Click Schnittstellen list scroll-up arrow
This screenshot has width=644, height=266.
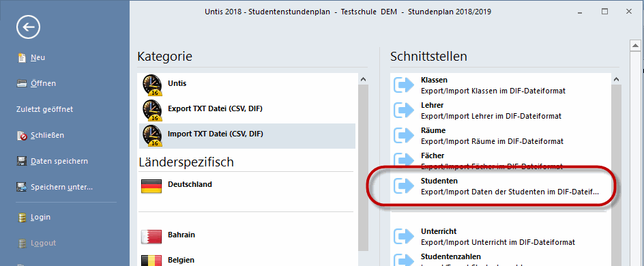point(615,80)
